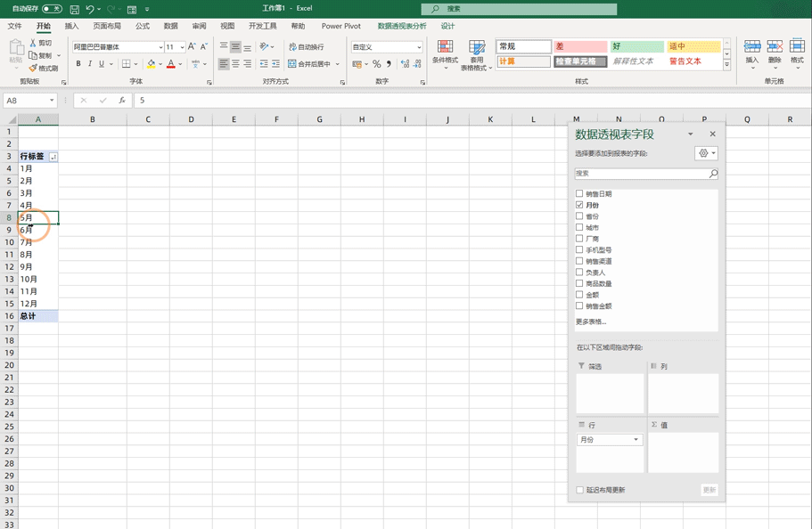Open the font name dropdown
The height and width of the screenshot is (529, 812).
pyautogui.click(x=160, y=47)
